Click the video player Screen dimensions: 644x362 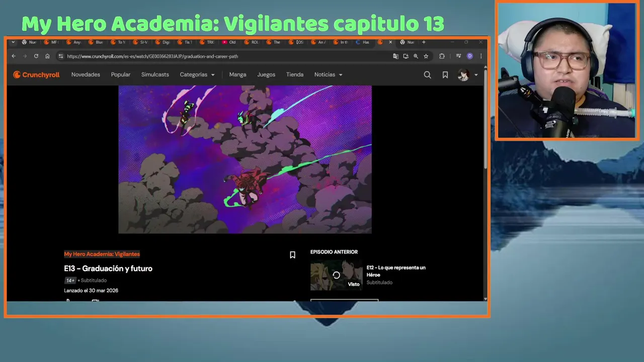coord(245,159)
